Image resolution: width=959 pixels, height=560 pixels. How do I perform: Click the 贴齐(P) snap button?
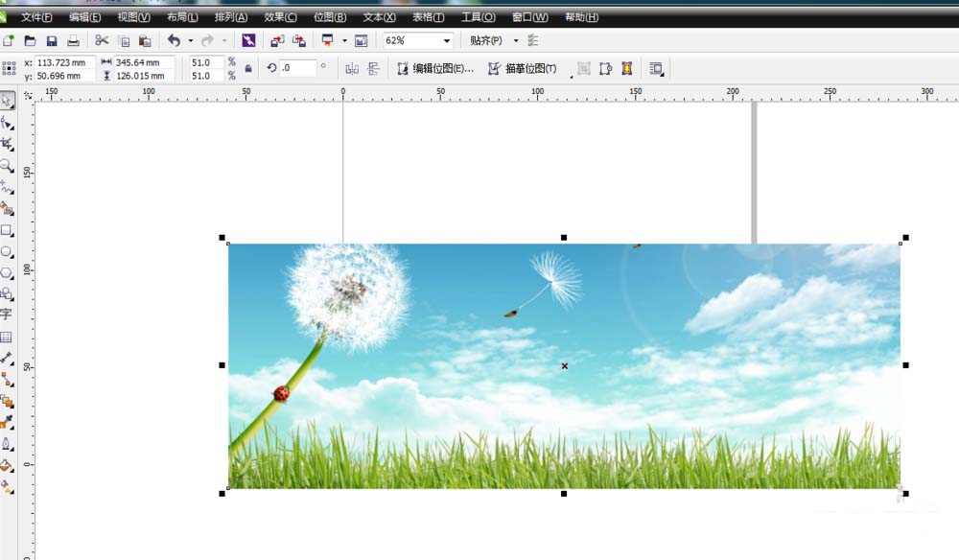click(x=486, y=41)
